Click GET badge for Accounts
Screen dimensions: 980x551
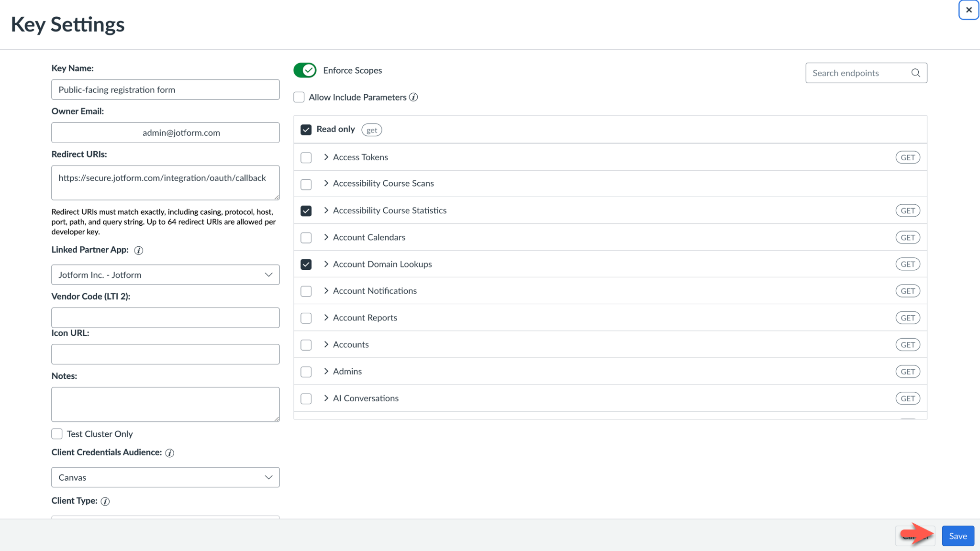908,345
